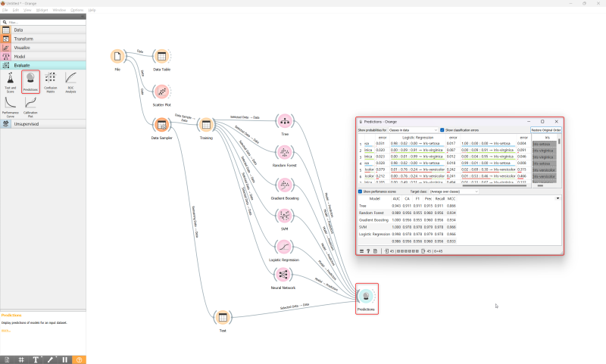
Task: Click the Logistic Regression column header
Action: [x=418, y=138]
